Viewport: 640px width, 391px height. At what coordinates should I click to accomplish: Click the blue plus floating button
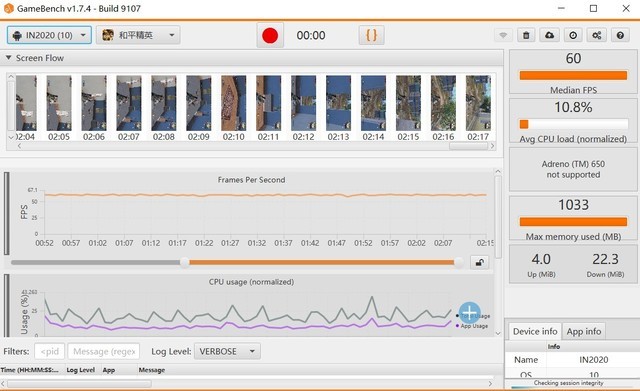(469, 313)
